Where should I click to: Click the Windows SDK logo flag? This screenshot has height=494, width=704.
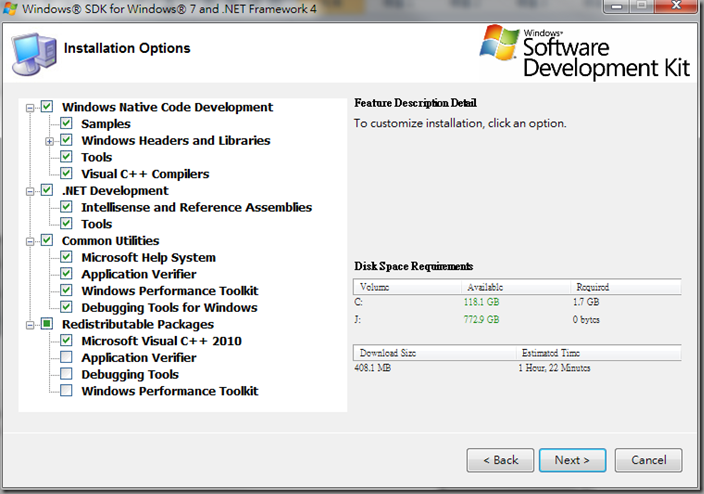pyautogui.click(x=500, y=42)
